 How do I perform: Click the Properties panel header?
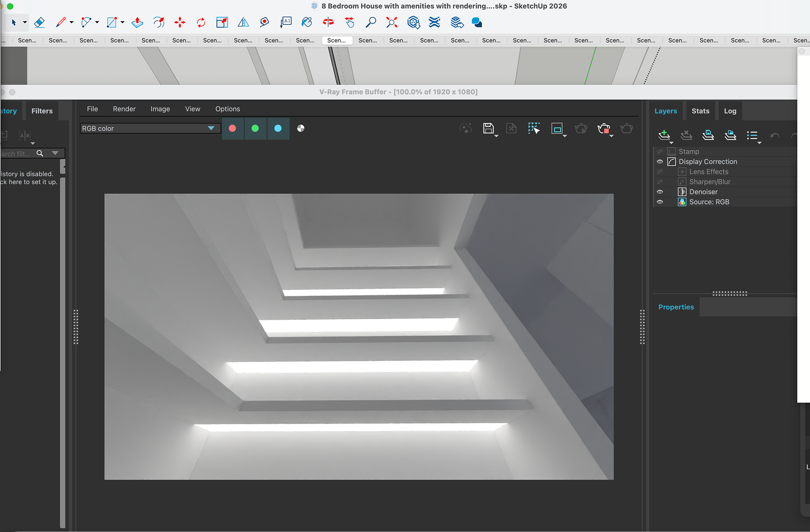(676, 307)
